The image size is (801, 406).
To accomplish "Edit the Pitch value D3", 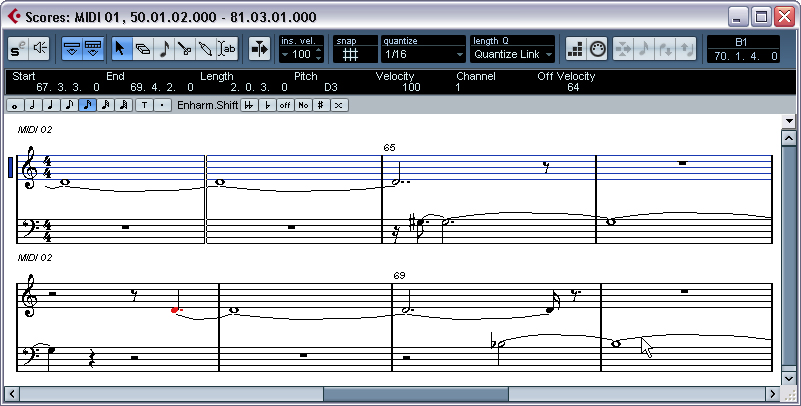I will (x=331, y=87).
